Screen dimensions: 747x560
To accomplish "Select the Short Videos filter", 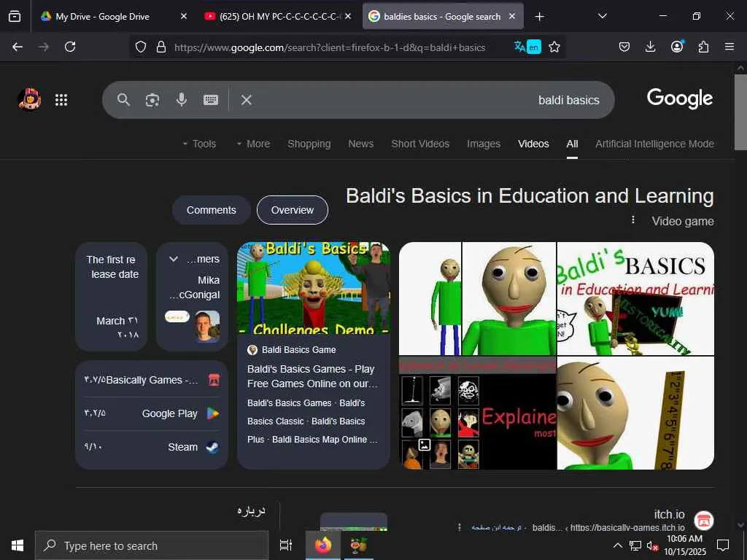I will pyautogui.click(x=420, y=144).
